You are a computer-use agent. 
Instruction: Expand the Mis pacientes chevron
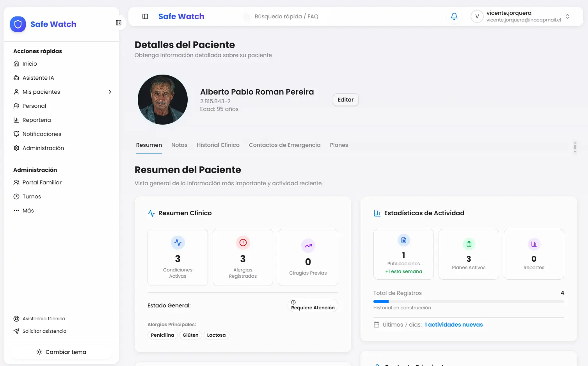tap(110, 91)
